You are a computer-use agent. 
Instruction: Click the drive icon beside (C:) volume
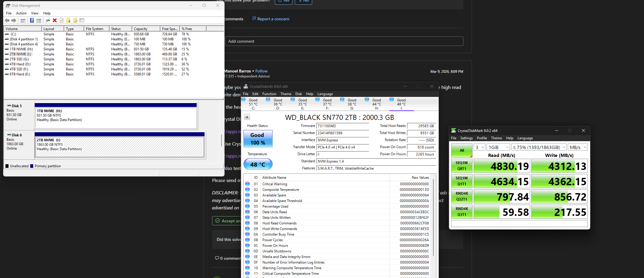coord(7,34)
